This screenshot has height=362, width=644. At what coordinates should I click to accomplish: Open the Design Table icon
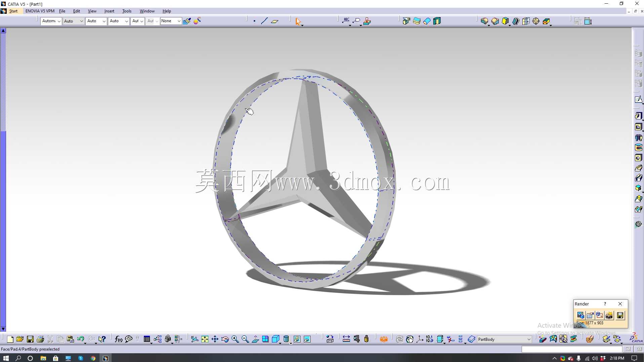tap(147, 339)
